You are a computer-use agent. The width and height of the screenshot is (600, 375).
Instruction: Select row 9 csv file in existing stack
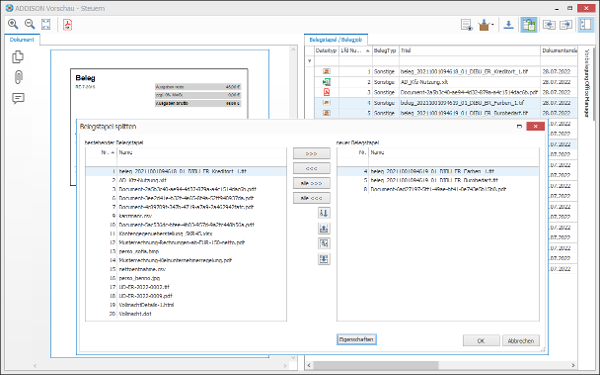pyautogui.click(x=186, y=216)
